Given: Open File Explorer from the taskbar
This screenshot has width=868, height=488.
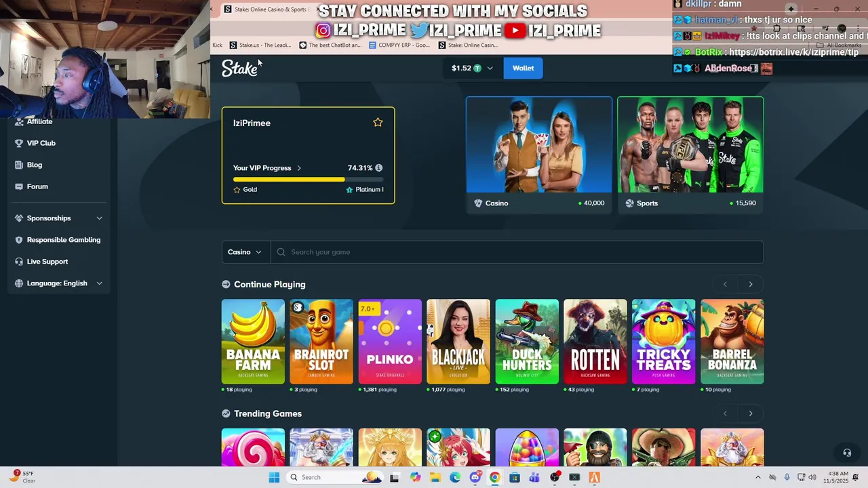Looking at the screenshot, I should 435,477.
